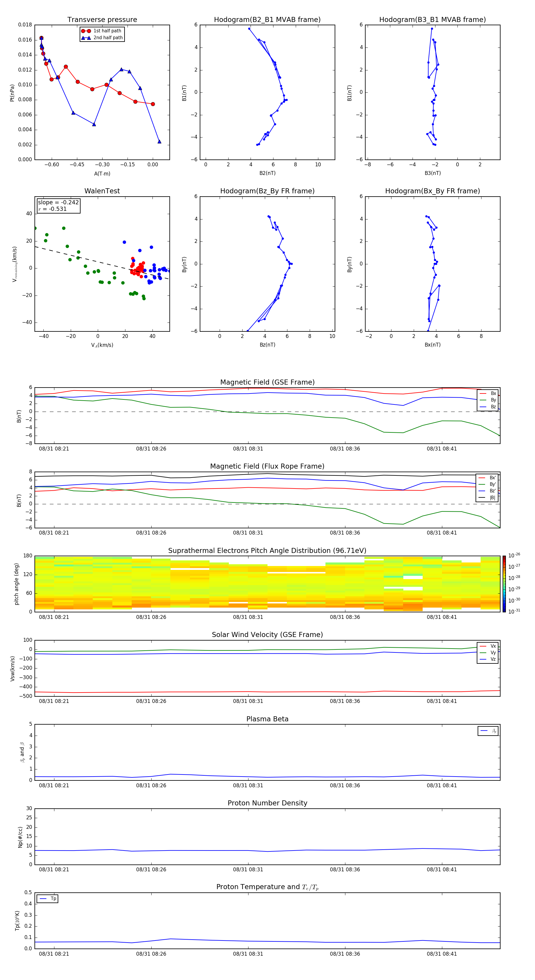
Task: Click the 'Plasma Beta' title
Action: 267,719
